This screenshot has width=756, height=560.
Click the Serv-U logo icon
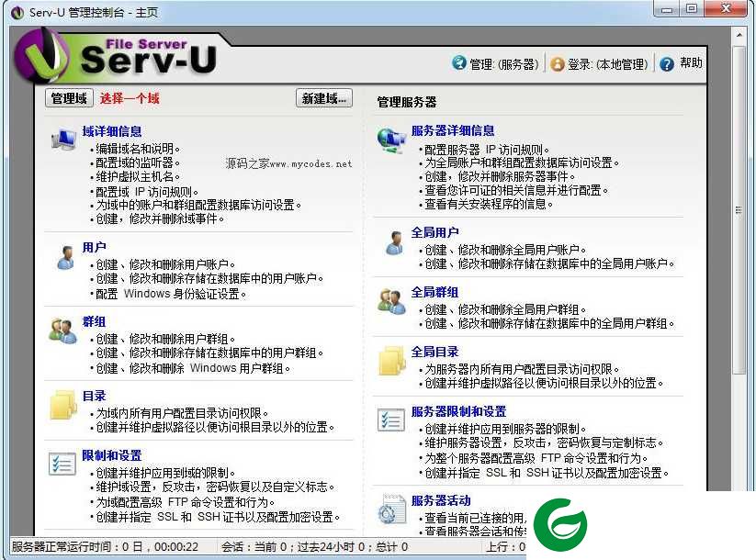pos(43,57)
